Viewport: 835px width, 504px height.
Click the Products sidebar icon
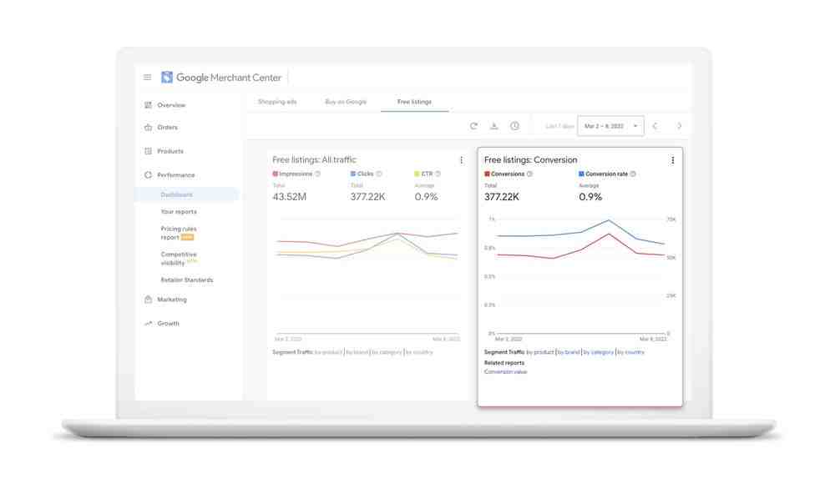point(148,151)
